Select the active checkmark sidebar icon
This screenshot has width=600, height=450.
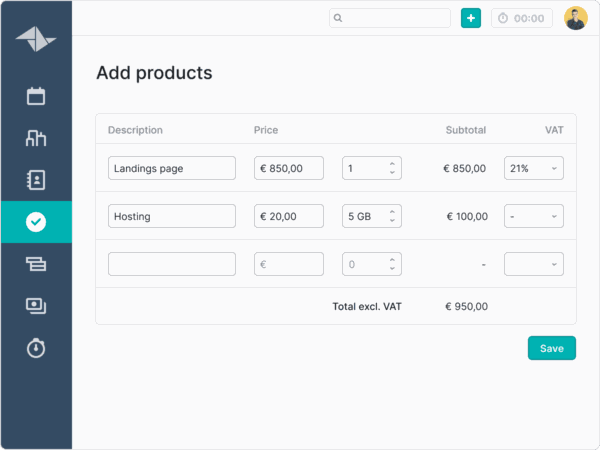tap(36, 222)
